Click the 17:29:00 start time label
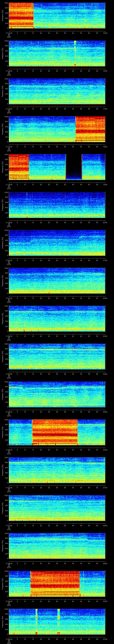This screenshot has height=644, width=114. point(9,601)
